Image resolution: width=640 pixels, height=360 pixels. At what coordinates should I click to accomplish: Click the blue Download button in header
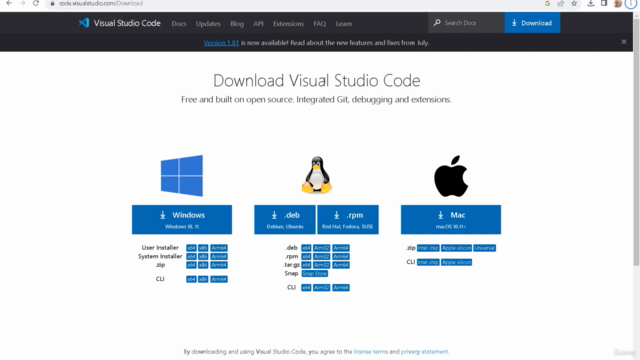pos(532,23)
